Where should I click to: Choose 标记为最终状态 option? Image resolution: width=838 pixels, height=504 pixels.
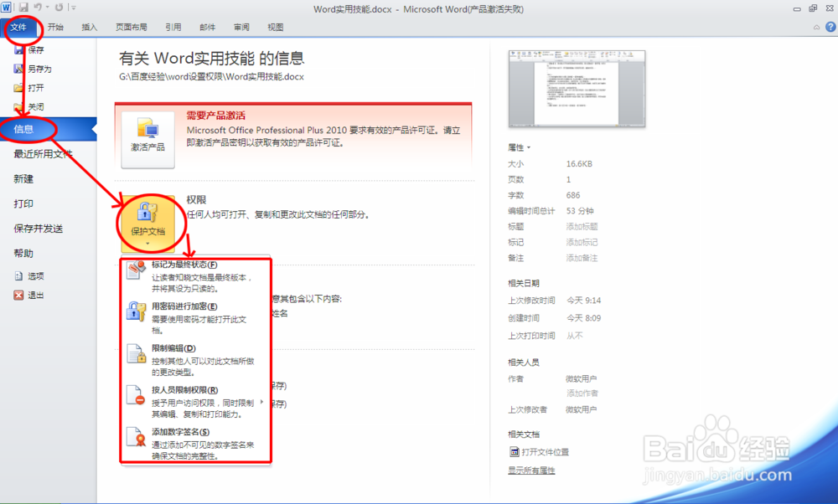(196, 276)
